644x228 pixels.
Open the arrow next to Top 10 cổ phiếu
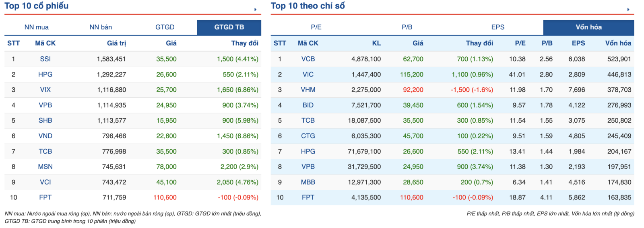tap(255, 9)
